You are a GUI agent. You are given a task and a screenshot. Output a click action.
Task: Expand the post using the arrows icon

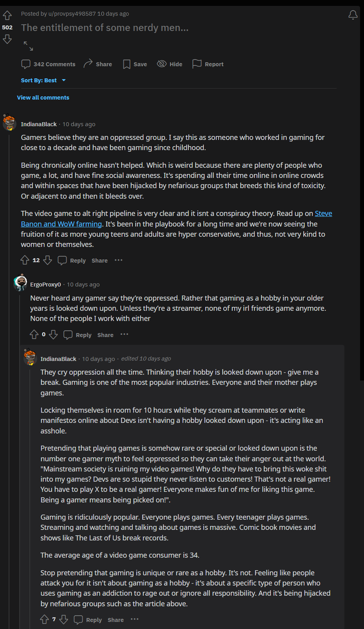click(28, 46)
